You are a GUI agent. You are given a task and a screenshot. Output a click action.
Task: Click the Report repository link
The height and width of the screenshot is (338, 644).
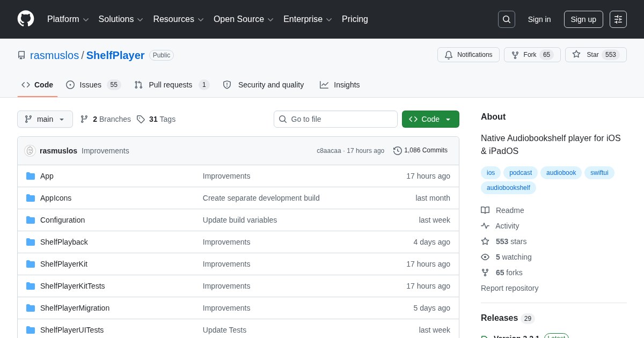pyautogui.click(x=509, y=288)
